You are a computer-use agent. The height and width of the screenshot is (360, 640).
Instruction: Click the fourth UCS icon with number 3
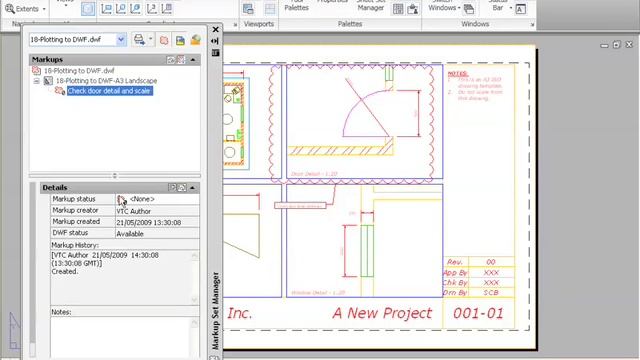click(151, 9)
